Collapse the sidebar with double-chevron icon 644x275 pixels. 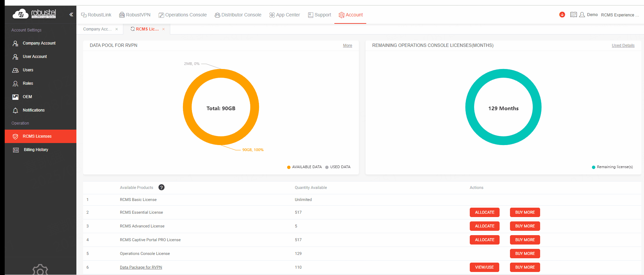pos(71,14)
